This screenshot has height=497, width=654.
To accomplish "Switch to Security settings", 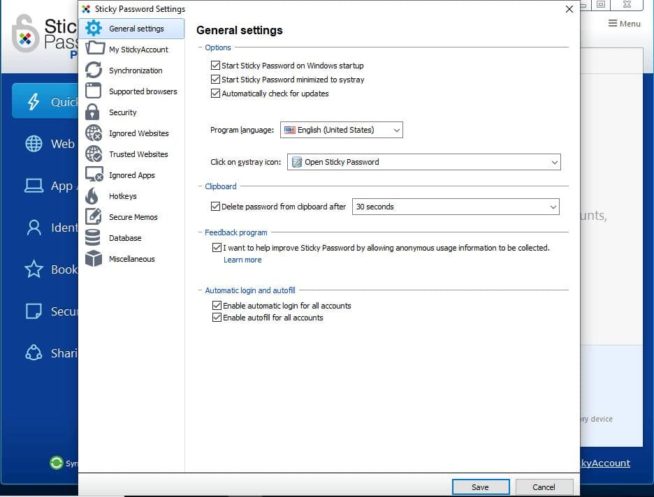I will tap(132, 112).
